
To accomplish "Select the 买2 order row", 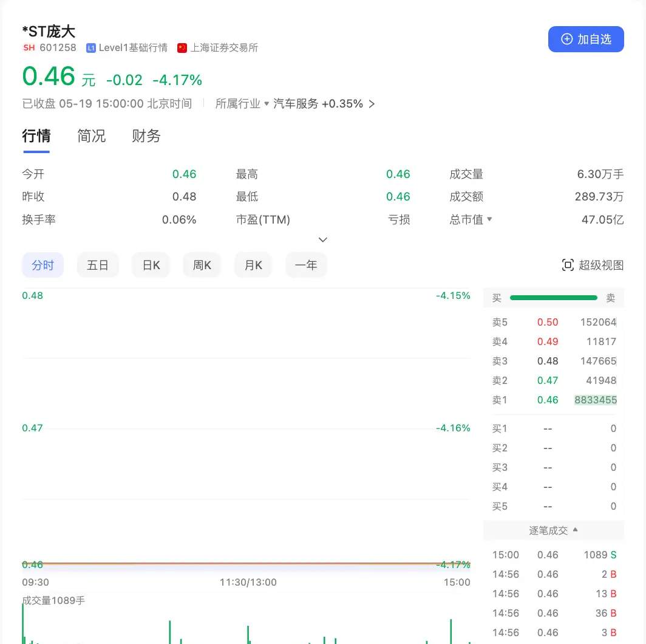I will click(554, 448).
